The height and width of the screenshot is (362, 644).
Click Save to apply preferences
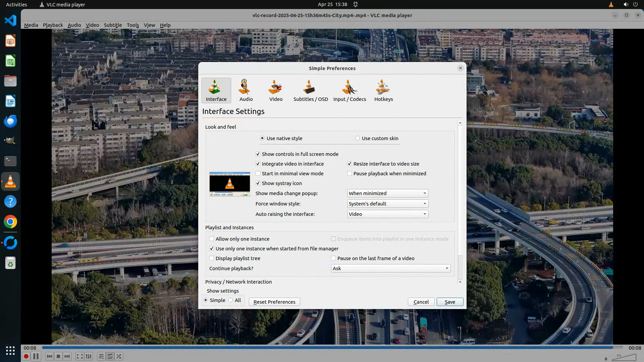449,302
